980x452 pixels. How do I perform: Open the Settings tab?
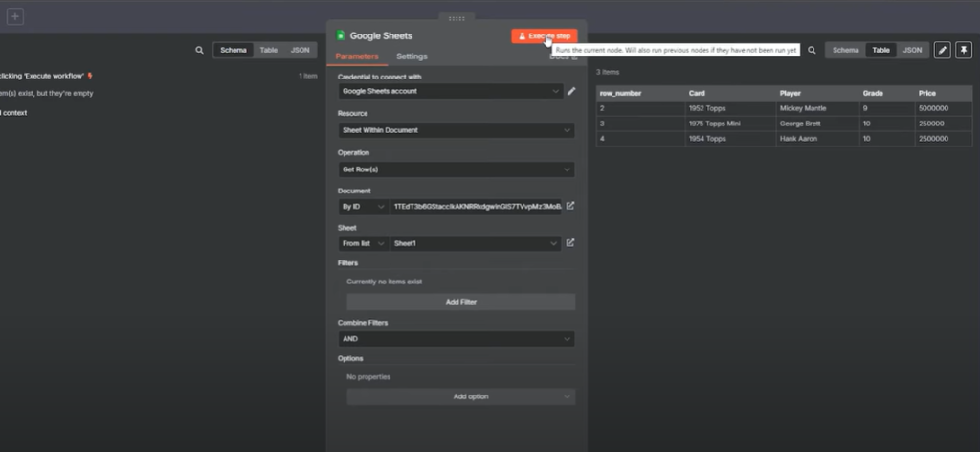(x=412, y=56)
